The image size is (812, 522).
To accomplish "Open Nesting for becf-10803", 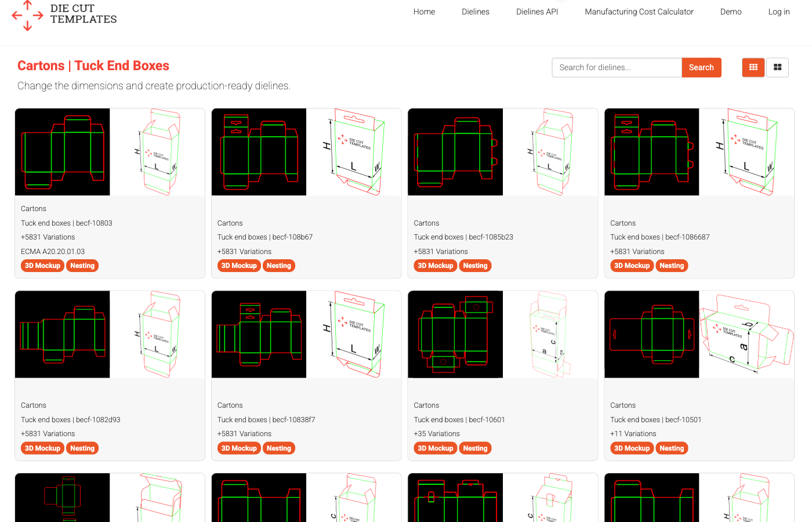I will coord(82,266).
